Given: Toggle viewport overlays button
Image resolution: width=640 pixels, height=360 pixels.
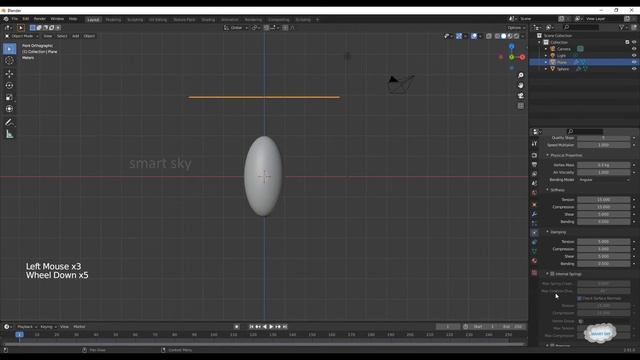Looking at the screenshot, I should click(474, 36).
